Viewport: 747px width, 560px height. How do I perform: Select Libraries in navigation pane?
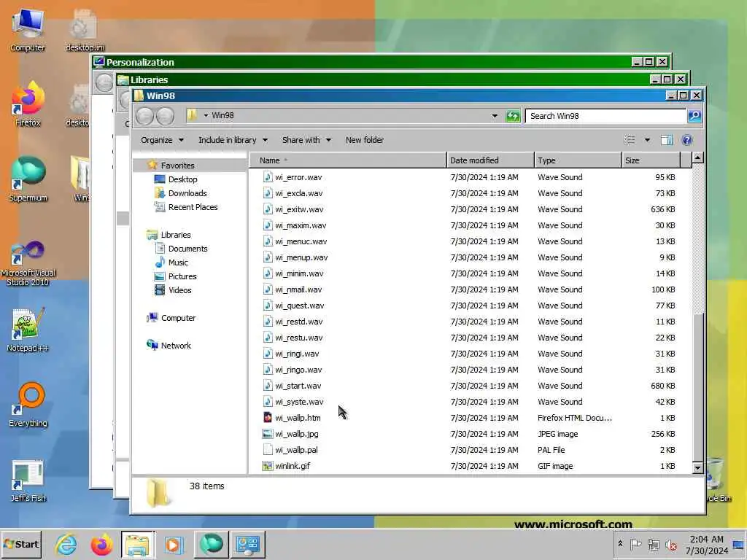click(x=175, y=235)
